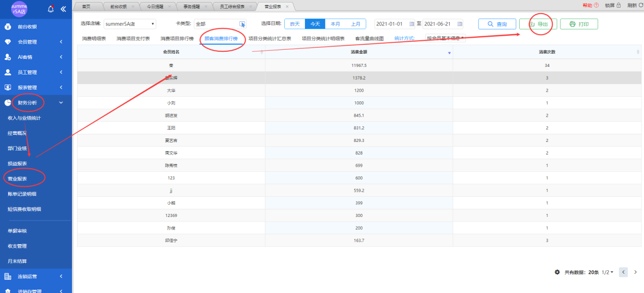Click the 会员管理 diamond icon

point(8,42)
